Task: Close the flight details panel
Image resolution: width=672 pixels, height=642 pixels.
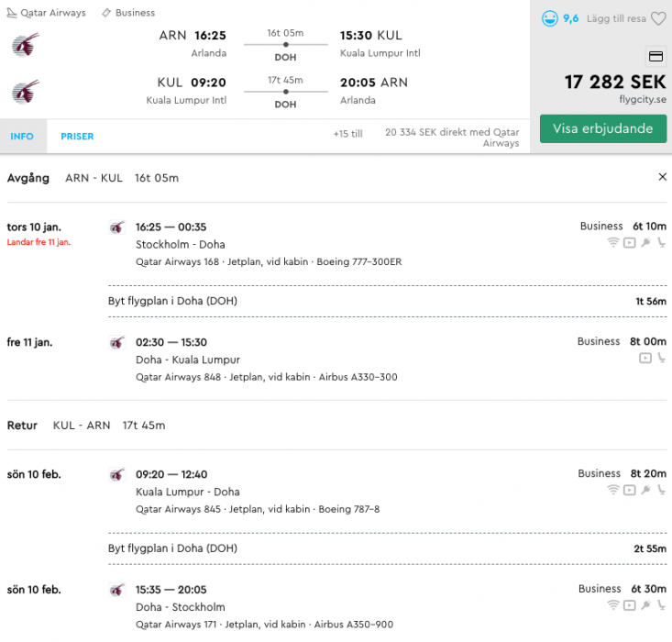Action: tap(662, 177)
